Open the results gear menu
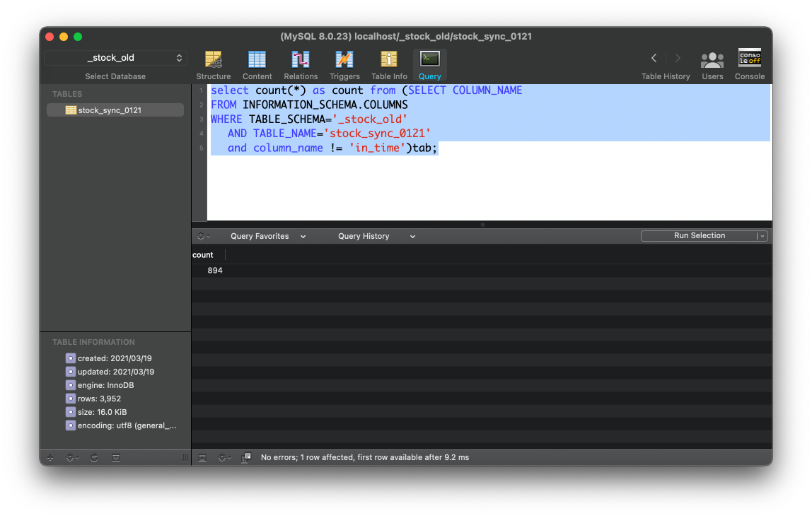The image size is (812, 518). 224,458
